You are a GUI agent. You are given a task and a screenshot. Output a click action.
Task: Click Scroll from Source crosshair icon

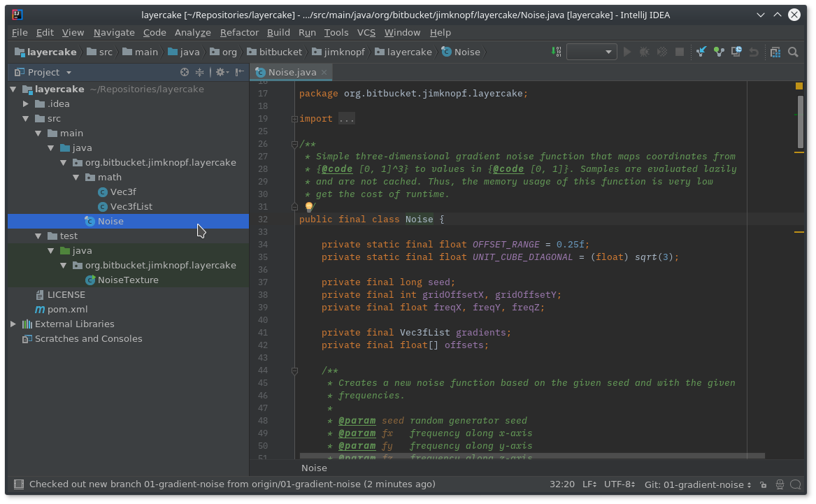(x=184, y=72)
